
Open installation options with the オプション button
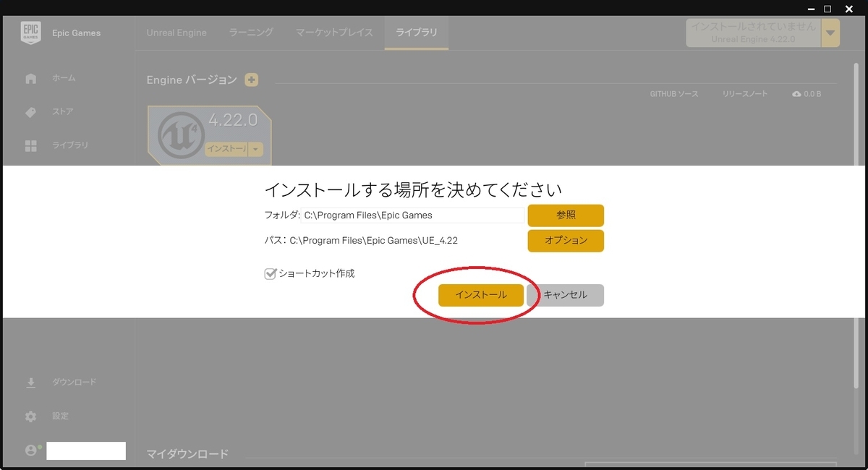click(566, 241)
